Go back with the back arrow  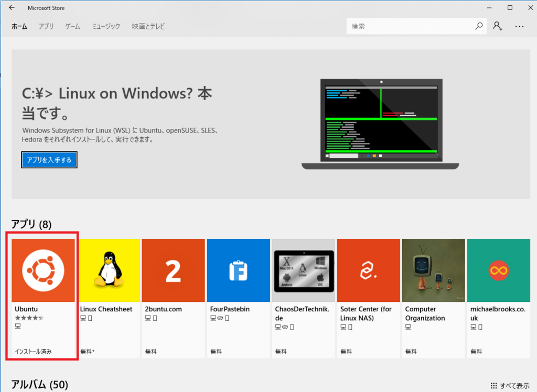(12, 7)
